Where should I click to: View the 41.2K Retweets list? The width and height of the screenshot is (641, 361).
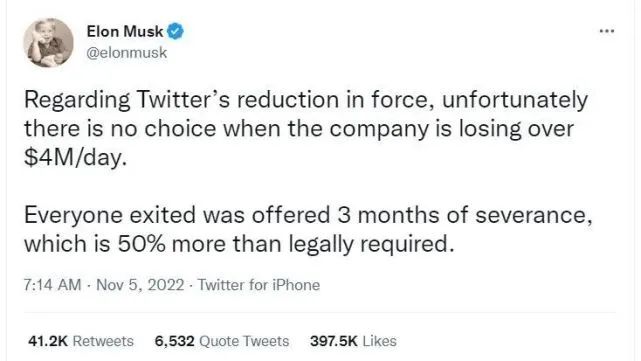(x=81, y=341)
